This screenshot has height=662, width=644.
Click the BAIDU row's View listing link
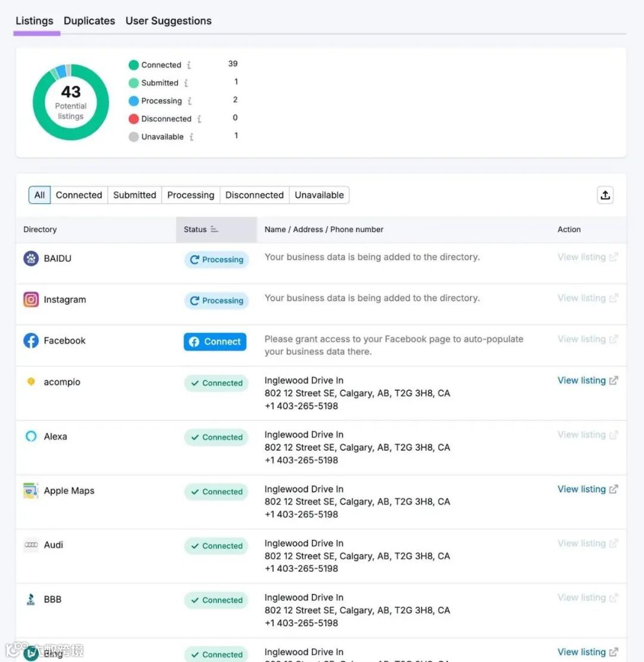coord(587,257)
